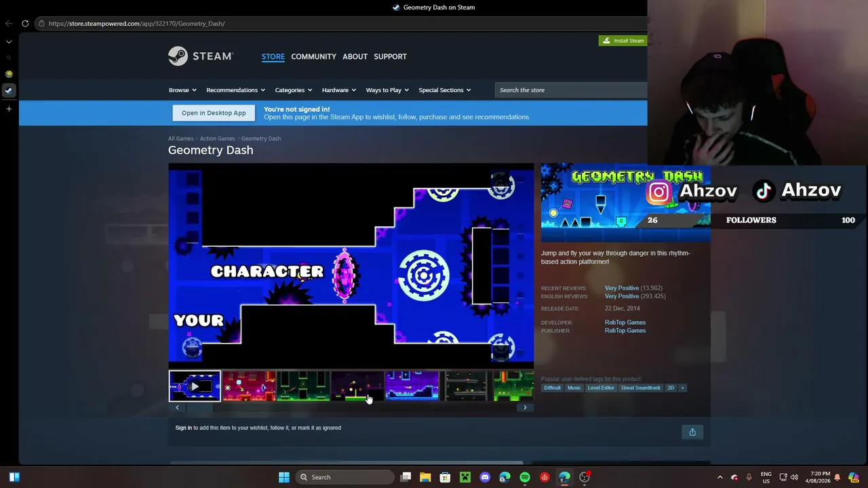Expand the Hardware dropdown
Viewport: 868px width, 488px height.
(339, 90)
